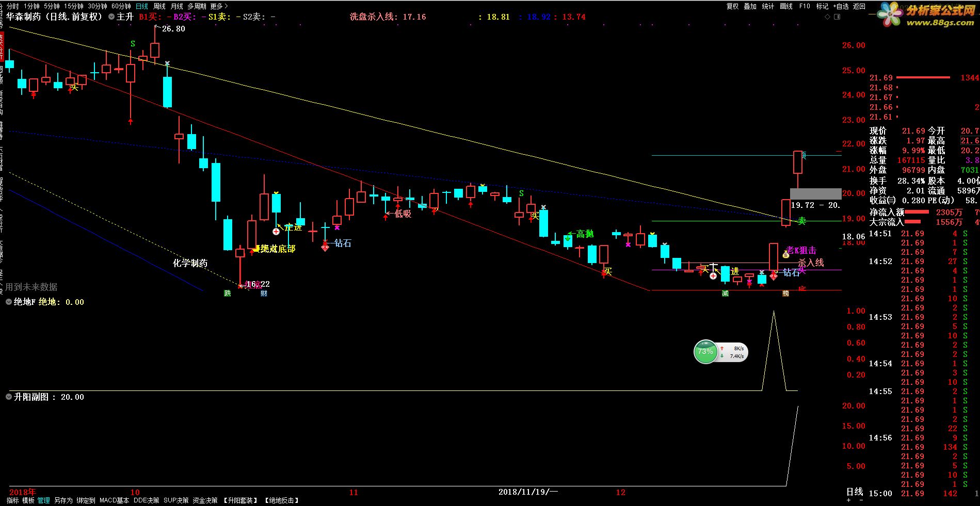Screen dimensions: 980x506
Task: Click the 标记 mark button
Action: coord(822,6)
